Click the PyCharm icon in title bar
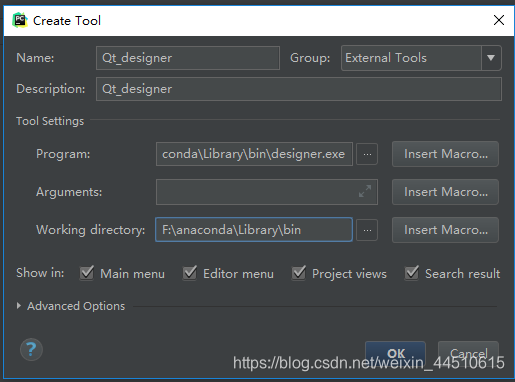Image resolution: width=515 pixels, height=382 pixels. [x=20, y=20]
